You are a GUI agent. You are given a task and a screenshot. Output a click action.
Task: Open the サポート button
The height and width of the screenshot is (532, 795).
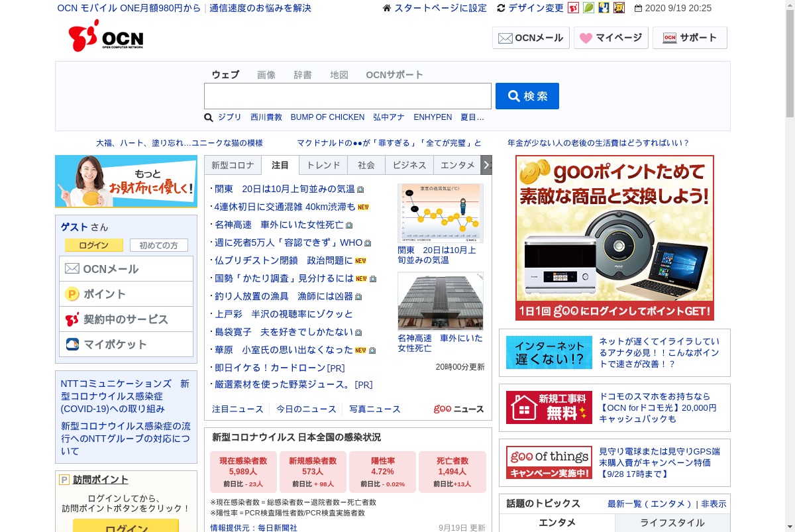click(690, 38)
